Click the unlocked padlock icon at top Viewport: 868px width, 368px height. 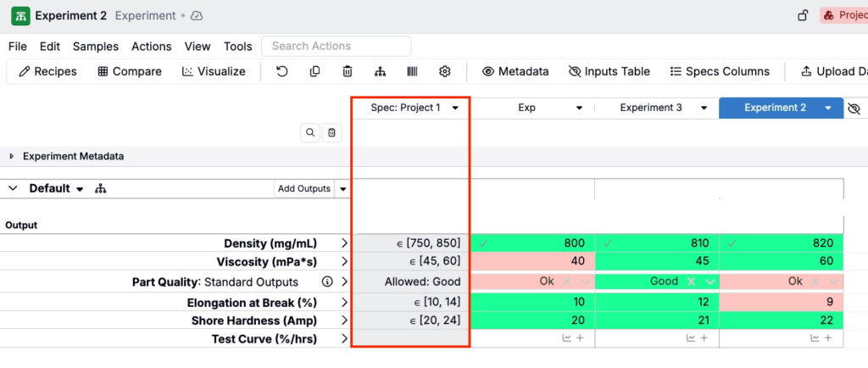(x=802, y=15)
